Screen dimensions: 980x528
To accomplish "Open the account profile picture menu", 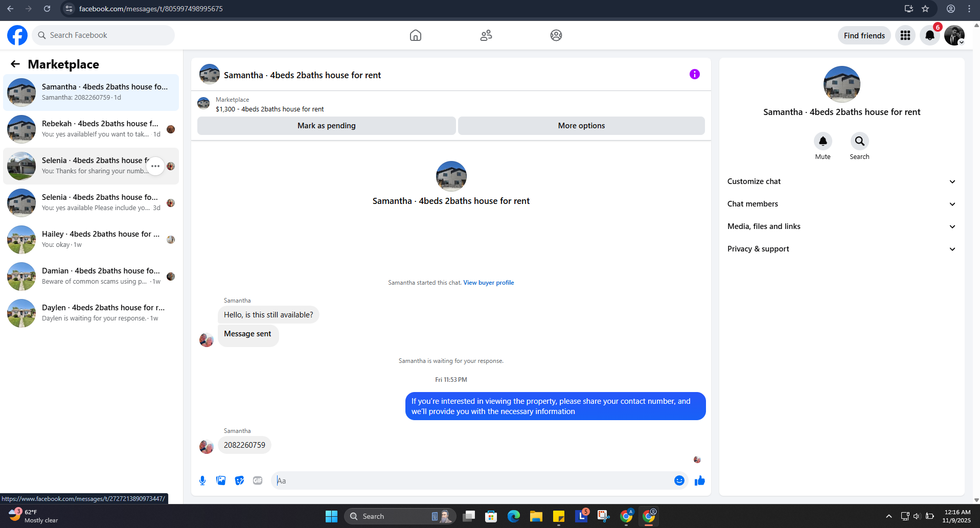I will point(954,35).
